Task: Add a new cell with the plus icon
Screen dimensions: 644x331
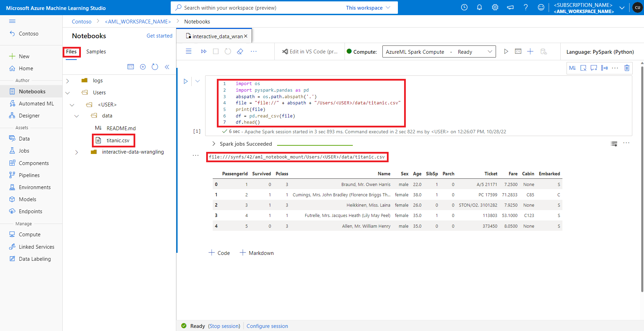Action: tap(530, 51)
